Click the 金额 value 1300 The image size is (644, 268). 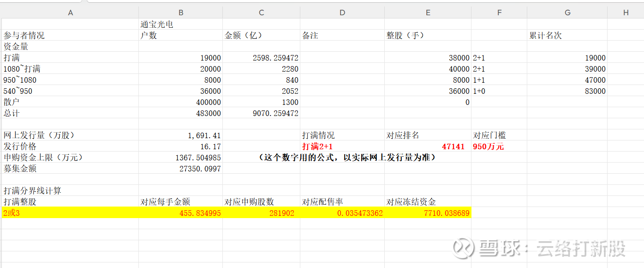261,102
